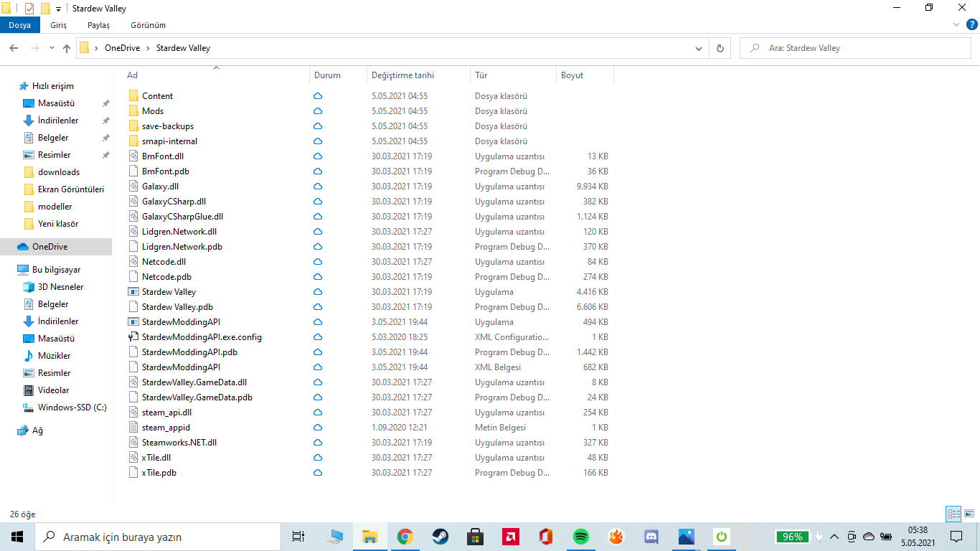Screen dimensions: 980x551
Task: Open Steam from the taskbar
Action: (440, 537)
